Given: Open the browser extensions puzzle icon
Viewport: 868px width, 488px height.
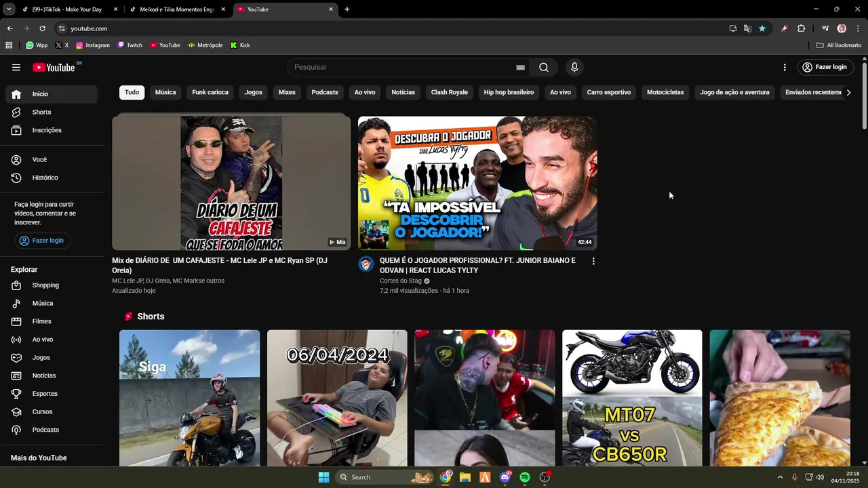Looking at the screenshot, I should point(801,28).
